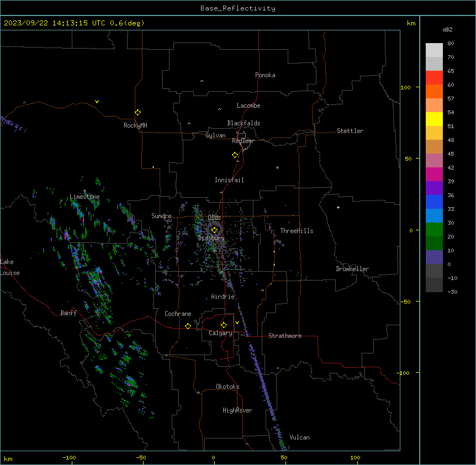Click the HighRiver town label

237,410
